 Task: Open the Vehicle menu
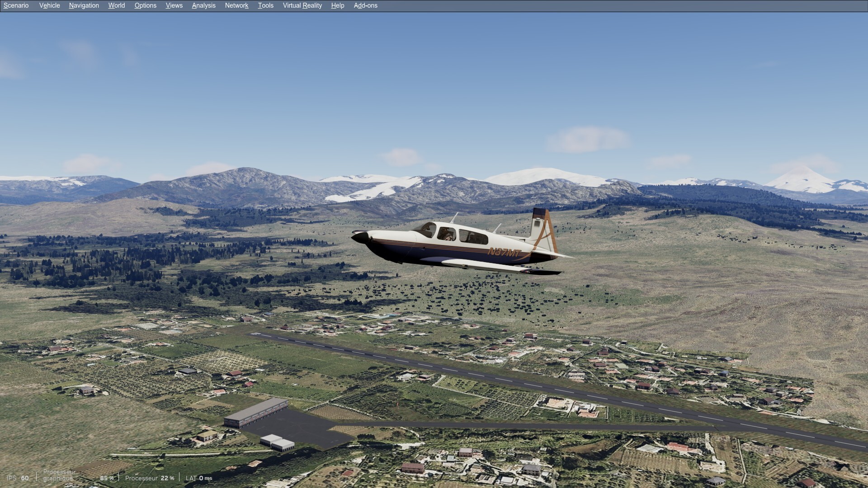coord(49,5)
